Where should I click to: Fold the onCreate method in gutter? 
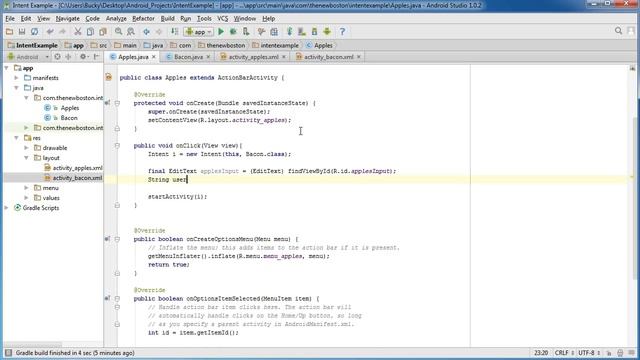tap(117, 103)
